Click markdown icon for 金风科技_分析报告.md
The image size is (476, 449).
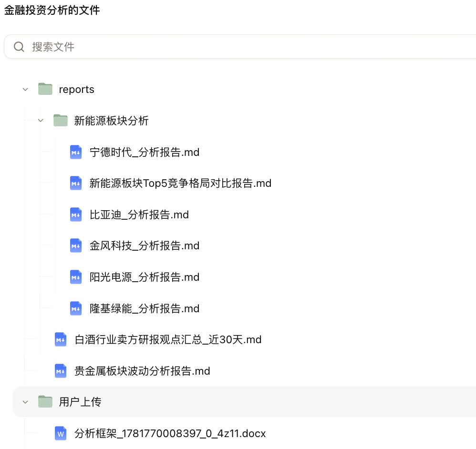pyautogui.click(x=75, y=246)
